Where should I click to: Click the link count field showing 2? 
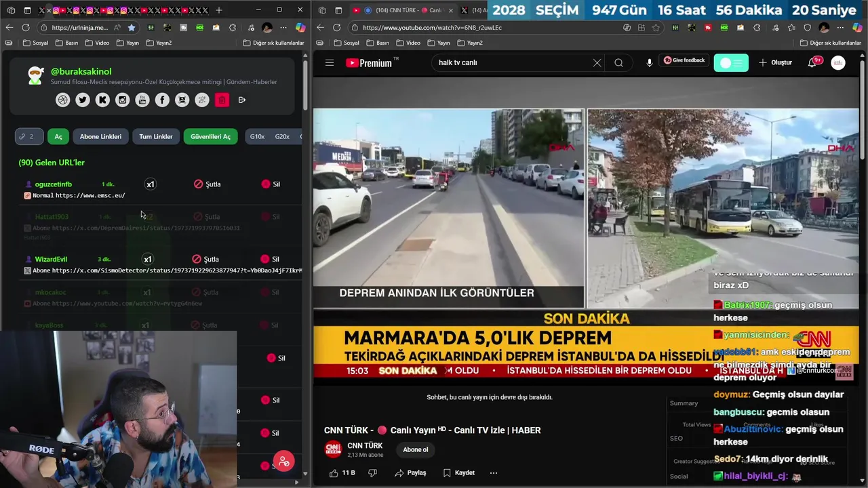29,136
